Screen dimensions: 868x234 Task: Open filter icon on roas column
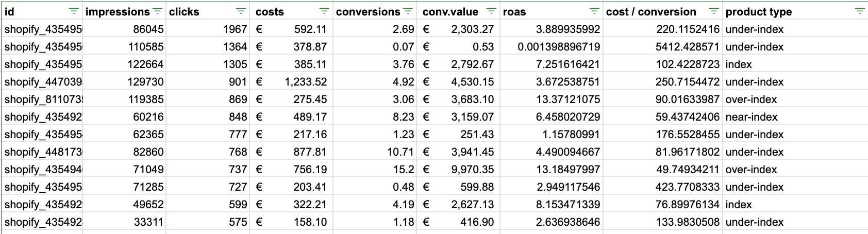point(594,11)
